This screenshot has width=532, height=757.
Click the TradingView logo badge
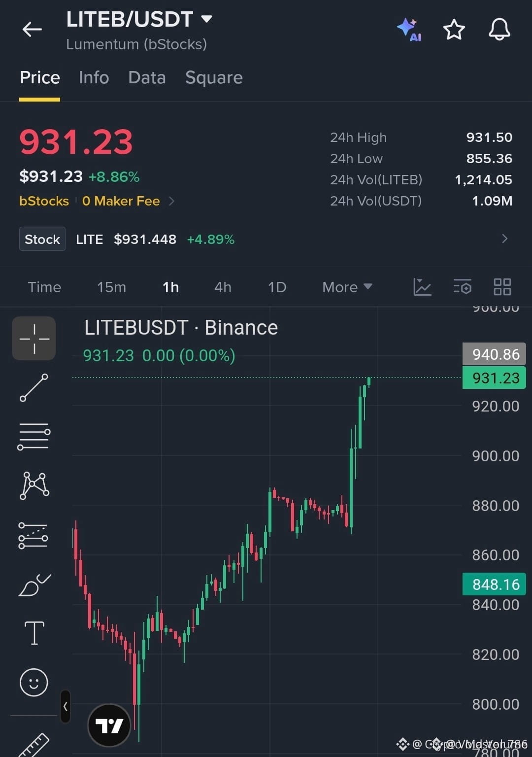point(109,725)
